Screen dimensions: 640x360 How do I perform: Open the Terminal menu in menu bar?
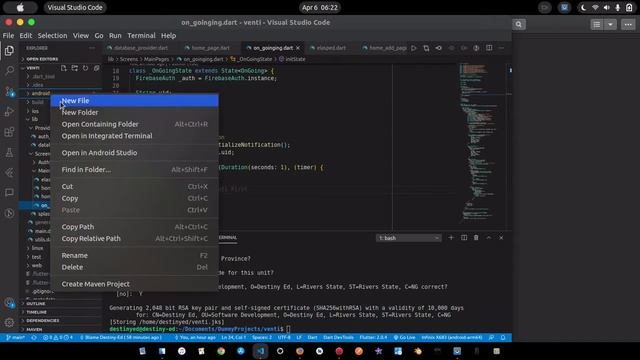pos(141,36)
